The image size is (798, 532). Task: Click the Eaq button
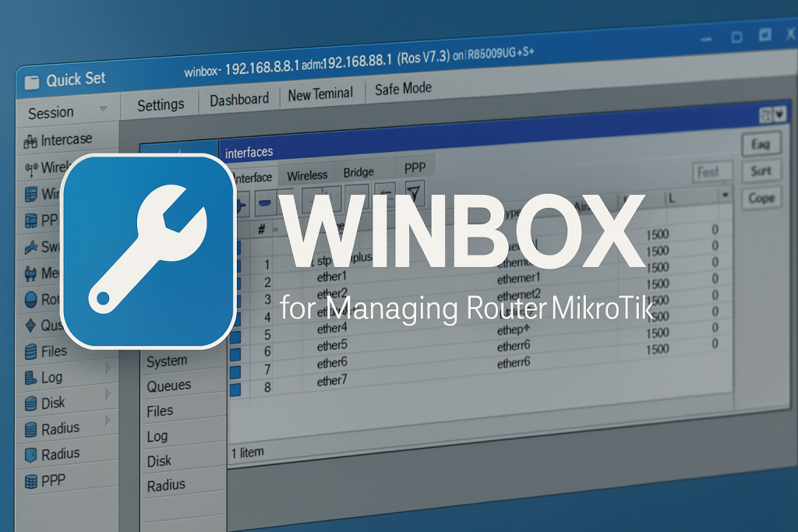point(761,145)
